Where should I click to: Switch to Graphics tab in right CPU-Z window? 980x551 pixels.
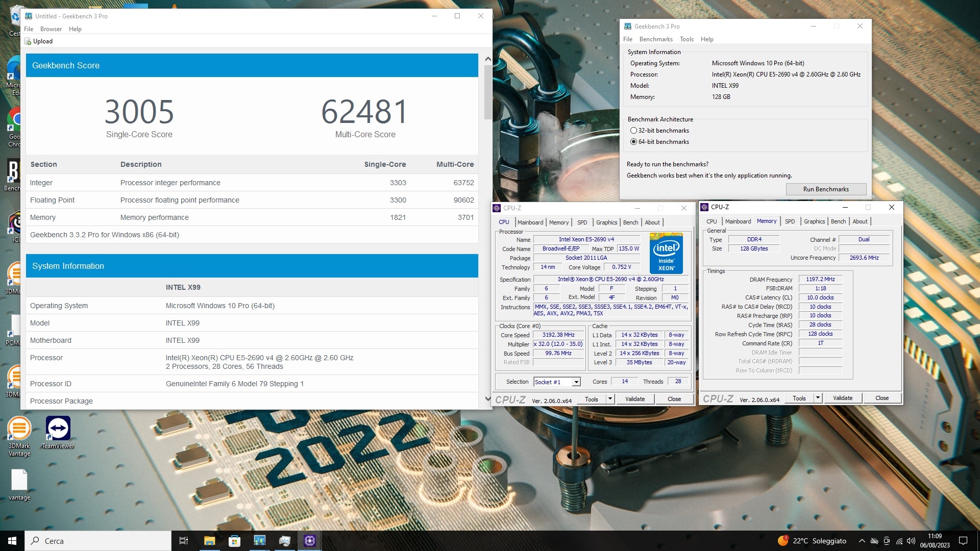814,221
